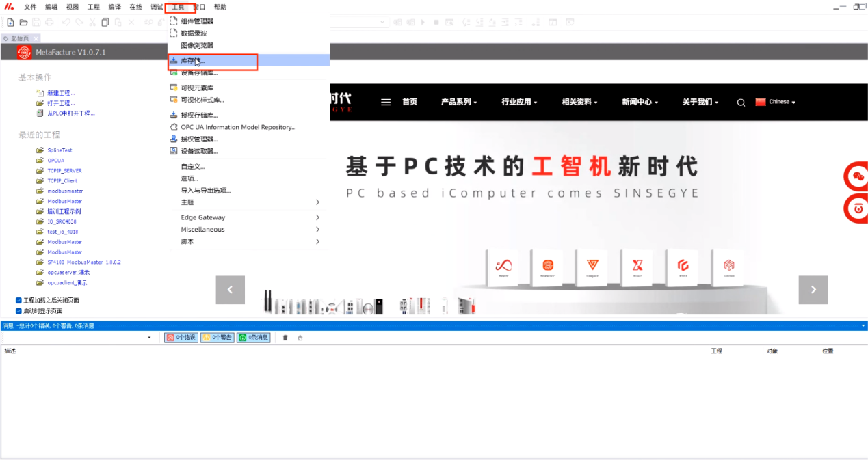The width and height of the screenshot is (868, 460).
Task: Click next arrow on the banner carousel
Action: (x=813, y=290)
